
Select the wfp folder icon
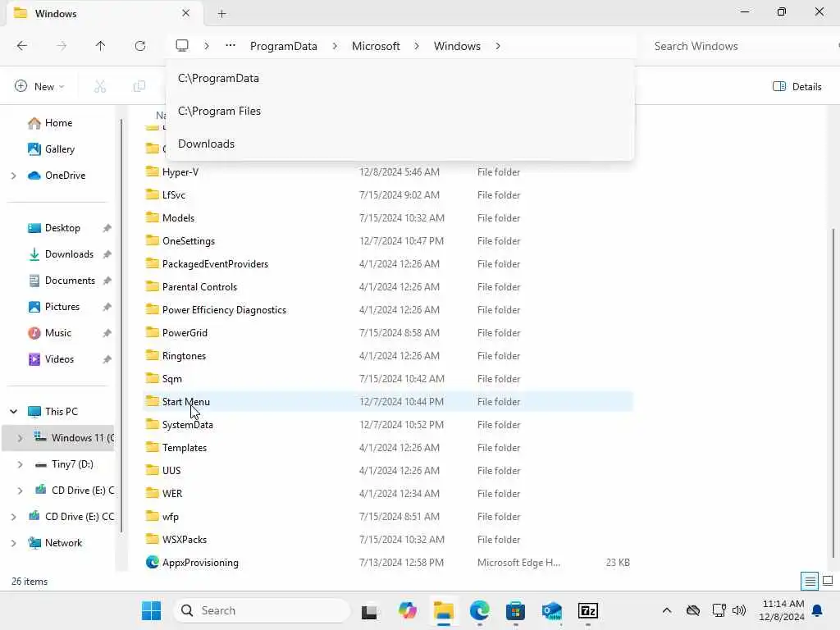(x=152, y=516)
